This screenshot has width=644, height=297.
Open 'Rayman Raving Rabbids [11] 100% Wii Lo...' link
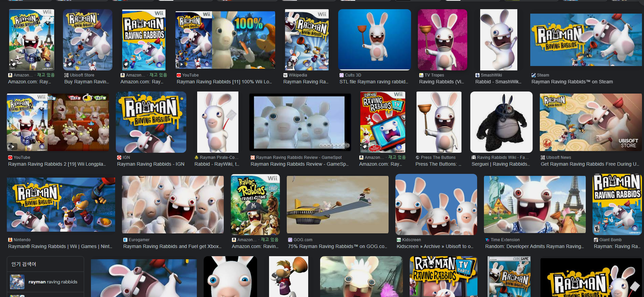point(224,82)
